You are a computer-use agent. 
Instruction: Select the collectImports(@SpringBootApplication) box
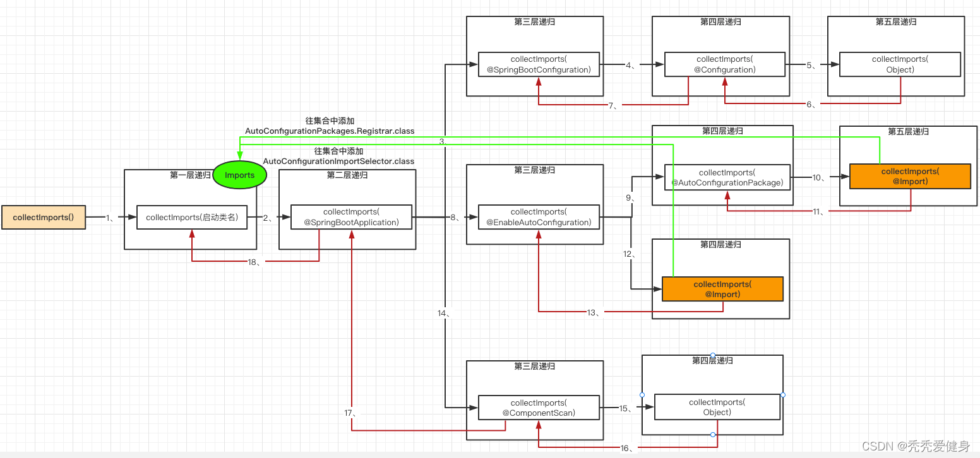click(x=351, y=217)
